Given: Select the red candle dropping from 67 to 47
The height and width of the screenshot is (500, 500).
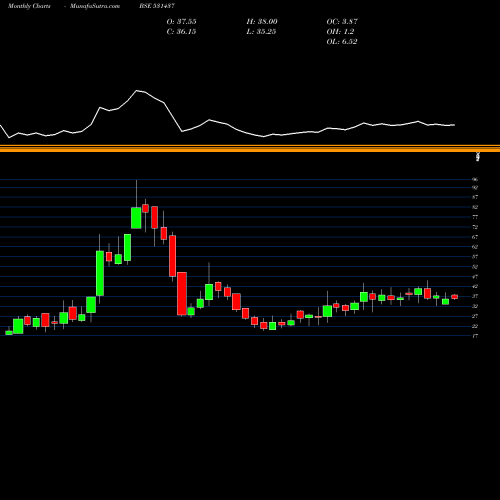Looking at the screenshot, I should pos(172,256).
